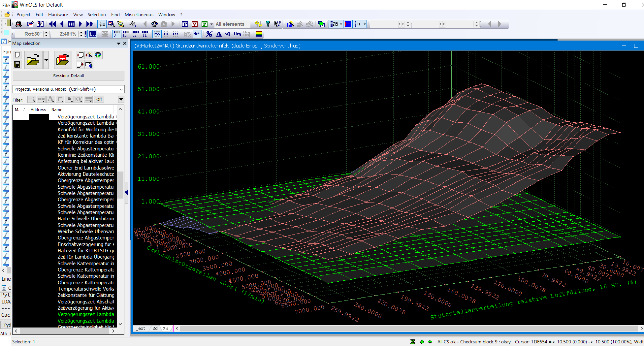
Task: Open the Project menu
Action: point(23,15)
